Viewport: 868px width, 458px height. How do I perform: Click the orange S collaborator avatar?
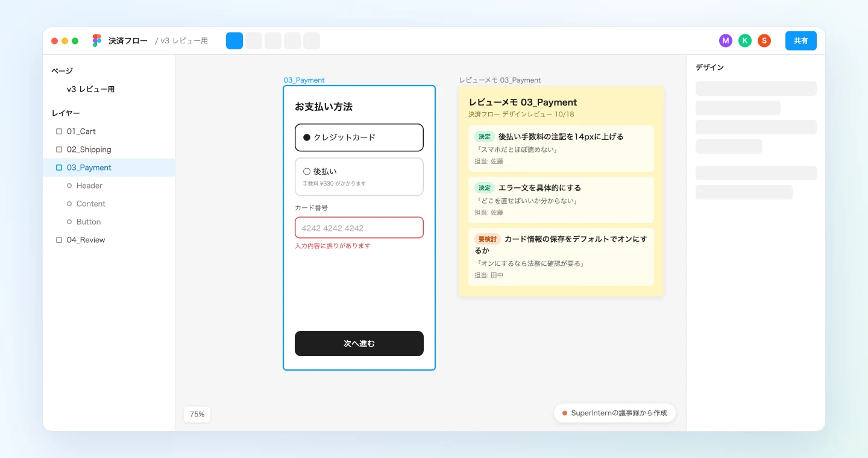(764, 40)
